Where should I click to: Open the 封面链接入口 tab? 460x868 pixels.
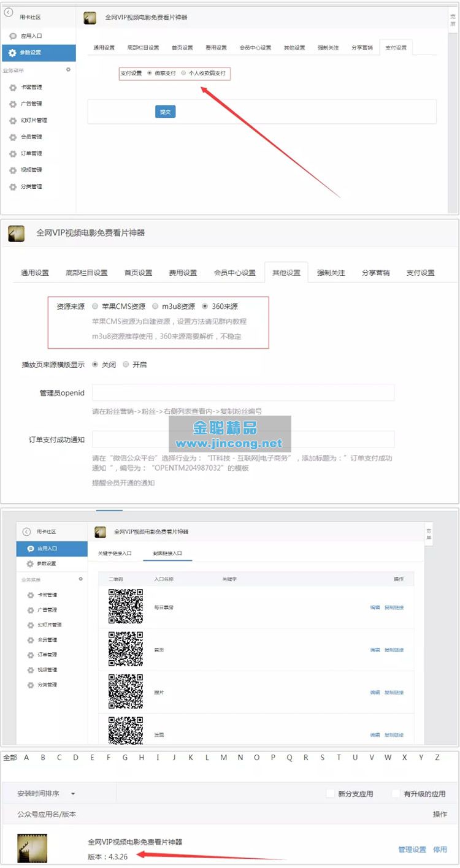(x=167, y=554)
